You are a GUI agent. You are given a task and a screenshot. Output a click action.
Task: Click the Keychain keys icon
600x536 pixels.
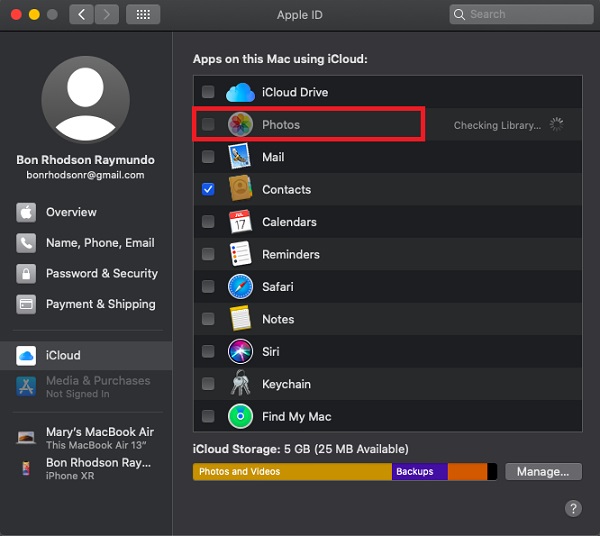(x=240, y=383)
